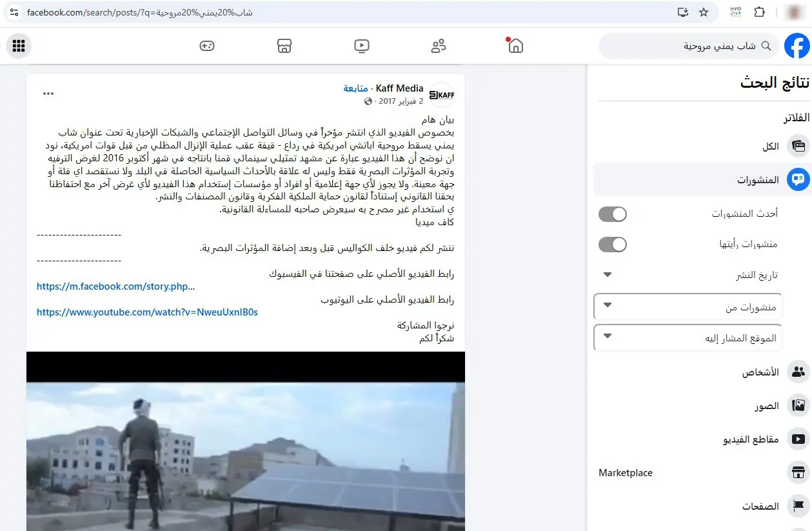Click the Kaff Media profile avatar

click(442, 95)
